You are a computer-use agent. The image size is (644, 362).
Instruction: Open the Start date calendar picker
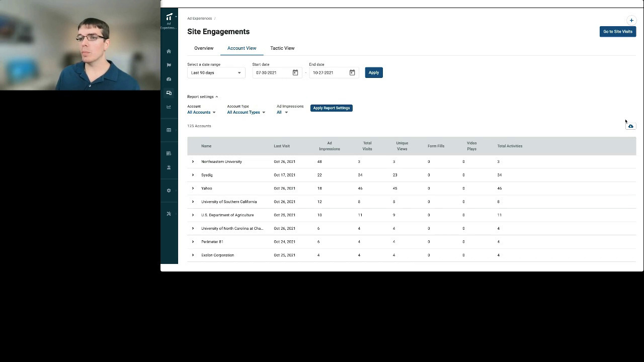click(x=295, y=73)
